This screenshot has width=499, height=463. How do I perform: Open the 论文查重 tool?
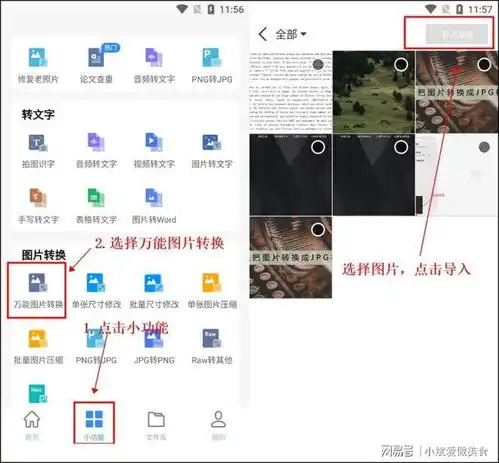[96, 65]
